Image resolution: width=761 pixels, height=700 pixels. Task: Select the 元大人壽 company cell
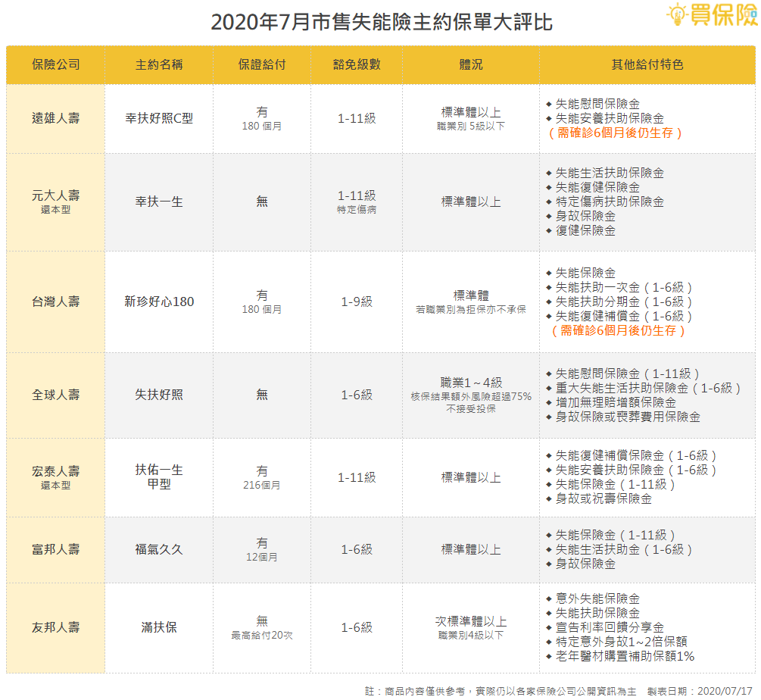coord(56,202)
